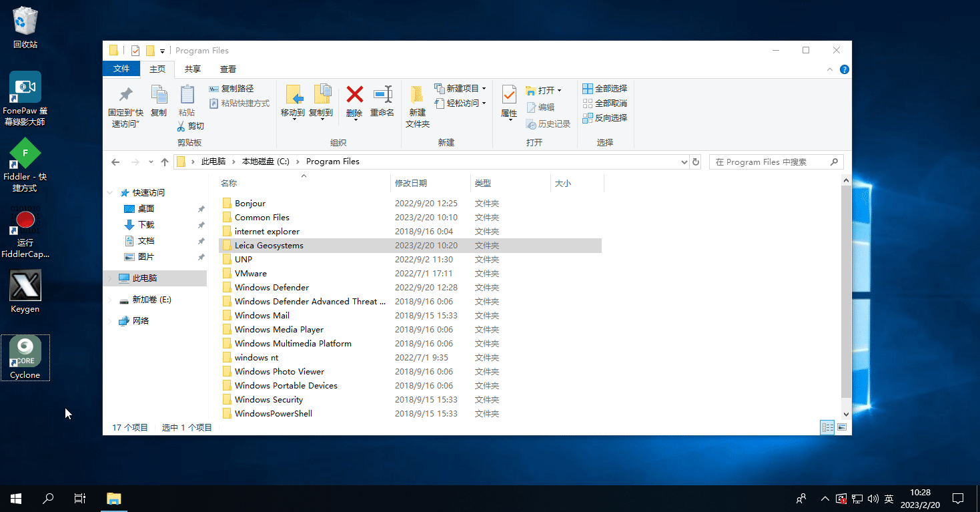Select the Cyclone desktop shortcut
Viewport: 980px width, 512px height.
point(25,357)
